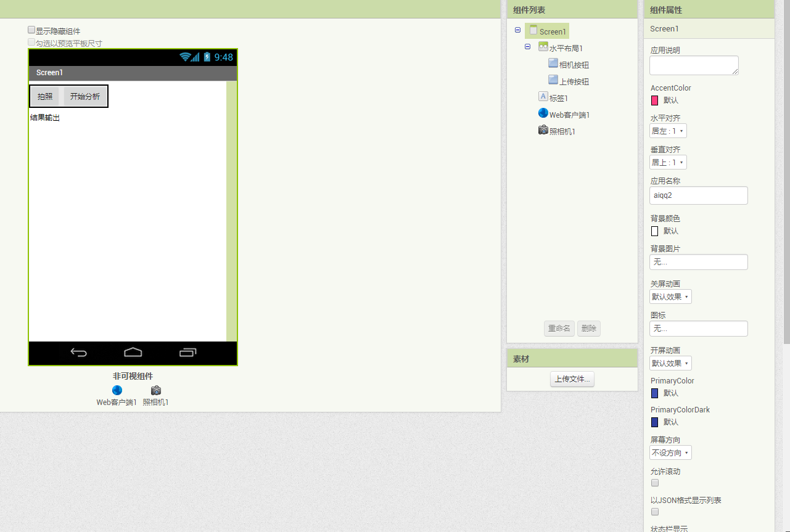
Task: Collapse the 水平布局1 tree node
Action: [x=527, y=47]
